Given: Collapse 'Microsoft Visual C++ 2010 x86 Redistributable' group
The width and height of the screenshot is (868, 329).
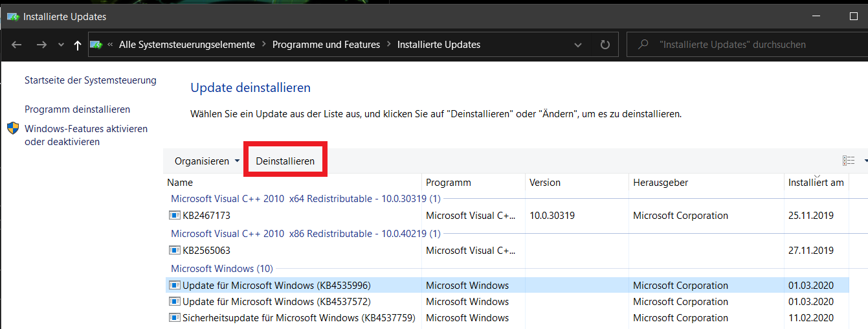Looking at the screenshot, I should tap(306, 233).
